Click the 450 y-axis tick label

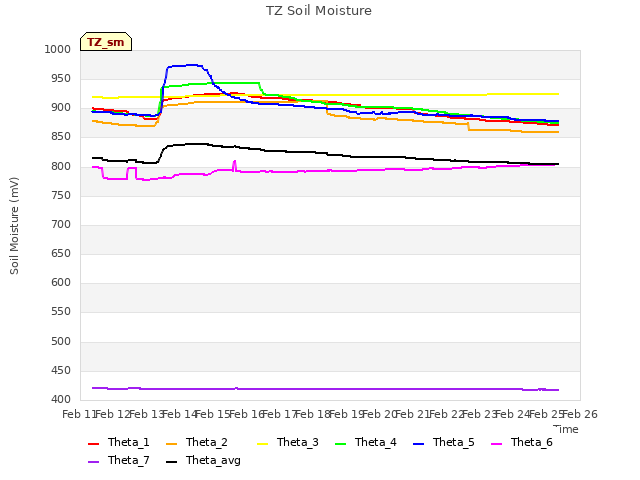pos(61,371)
